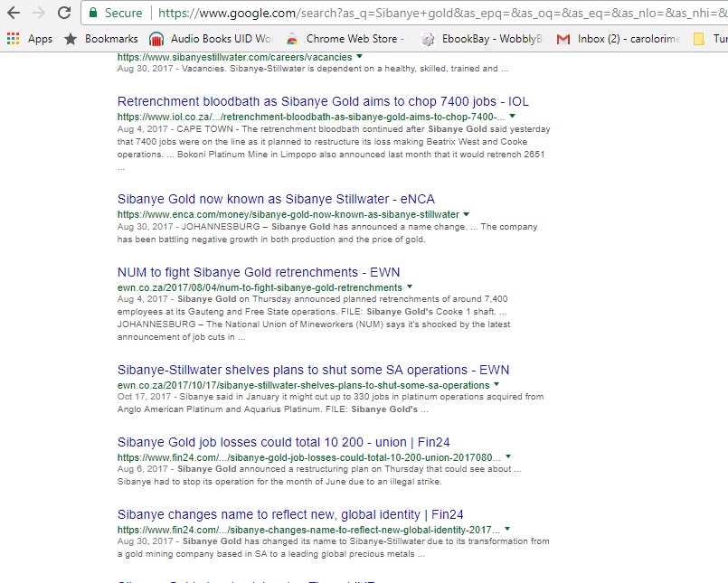Expand dropdown arrow beside NUM retrenchments EWN URL
The image size is (728, 583).
tap(410, 287)
